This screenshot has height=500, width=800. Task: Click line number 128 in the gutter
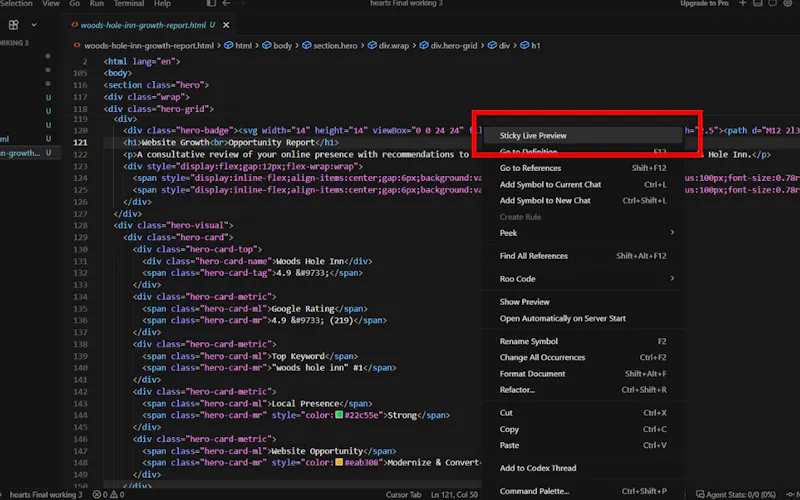pyautogui.click(x=80, y=225)
